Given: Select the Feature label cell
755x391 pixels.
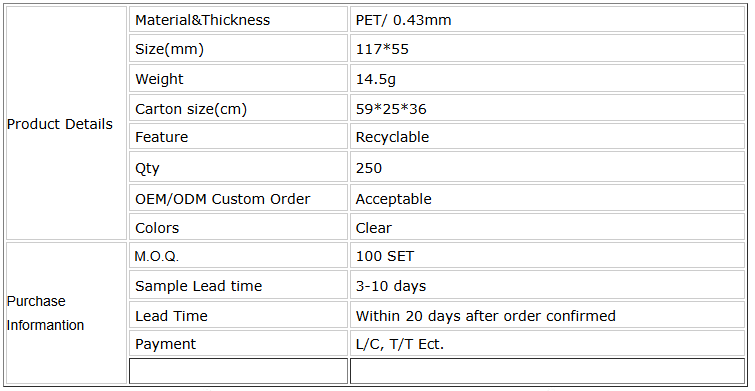Looking at the screenshot, I should pos(238,137).
